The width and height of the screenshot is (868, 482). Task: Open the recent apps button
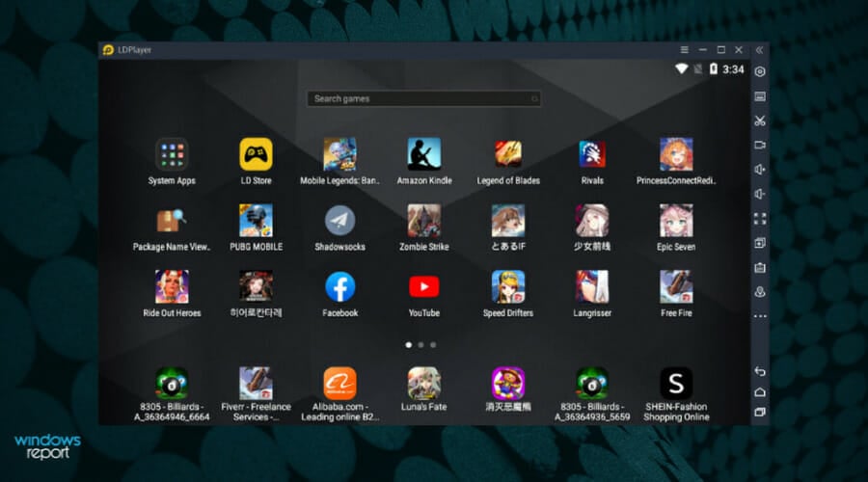[760, 413]
